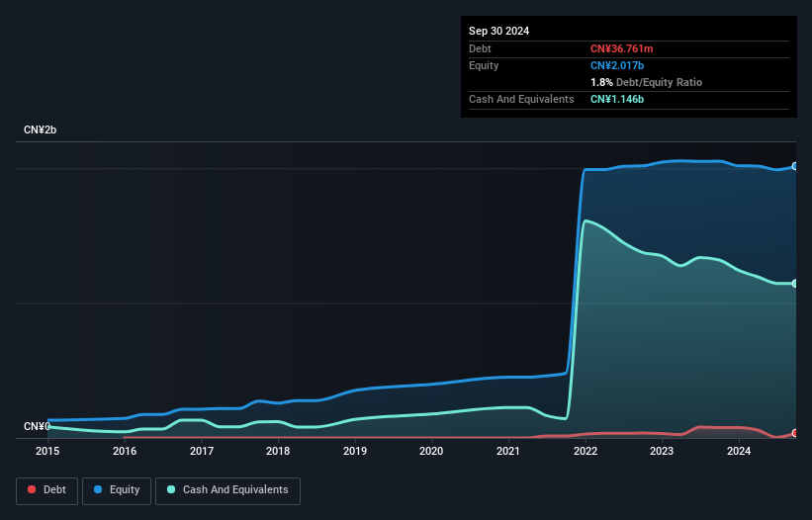Viewport: 812px width, 520px height.
Task: Select the 2015 axis label
Action: 47,451
